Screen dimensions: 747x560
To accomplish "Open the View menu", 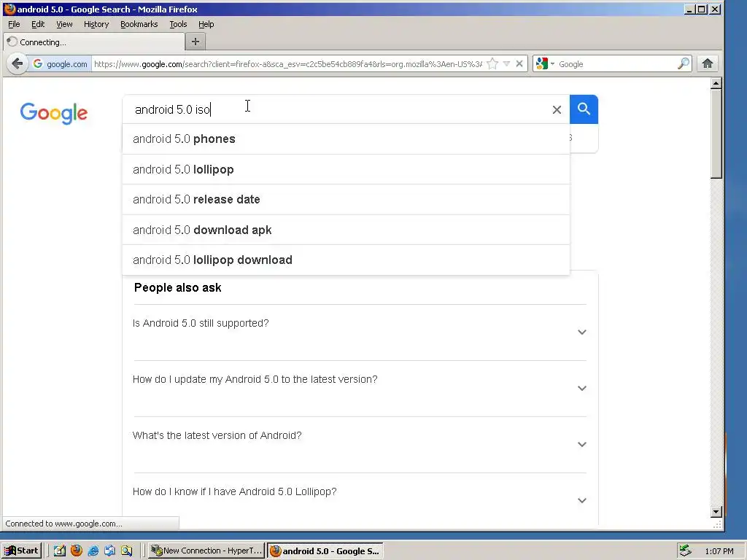I will point(64,24).
